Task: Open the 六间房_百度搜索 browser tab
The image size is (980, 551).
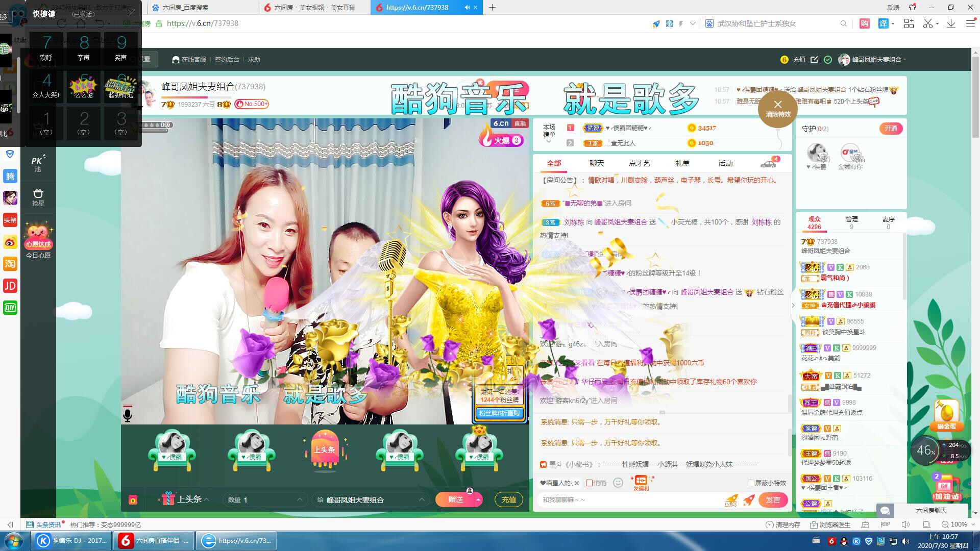Action: click(202, 7)
